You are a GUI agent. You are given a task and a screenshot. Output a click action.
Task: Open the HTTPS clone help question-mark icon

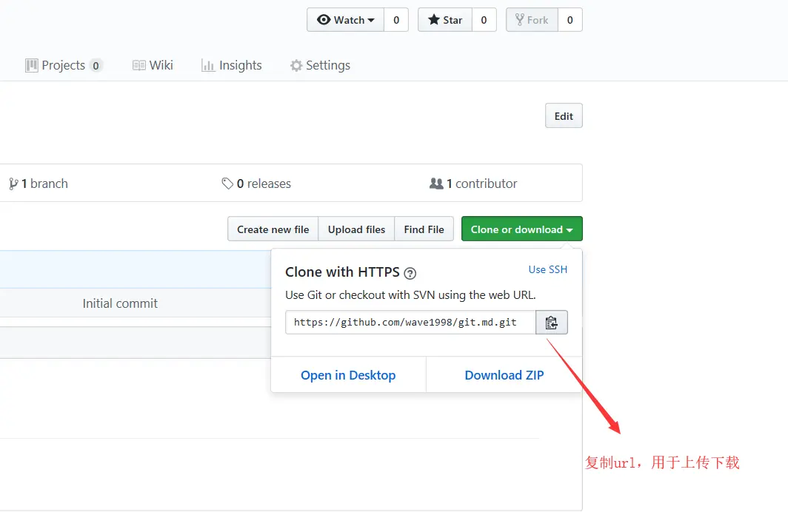pos(410,274)
